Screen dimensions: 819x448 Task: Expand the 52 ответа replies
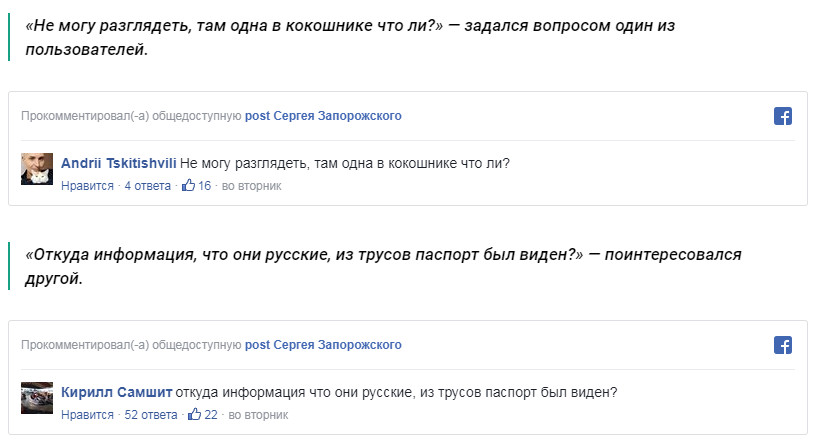[x=151, y=415]
